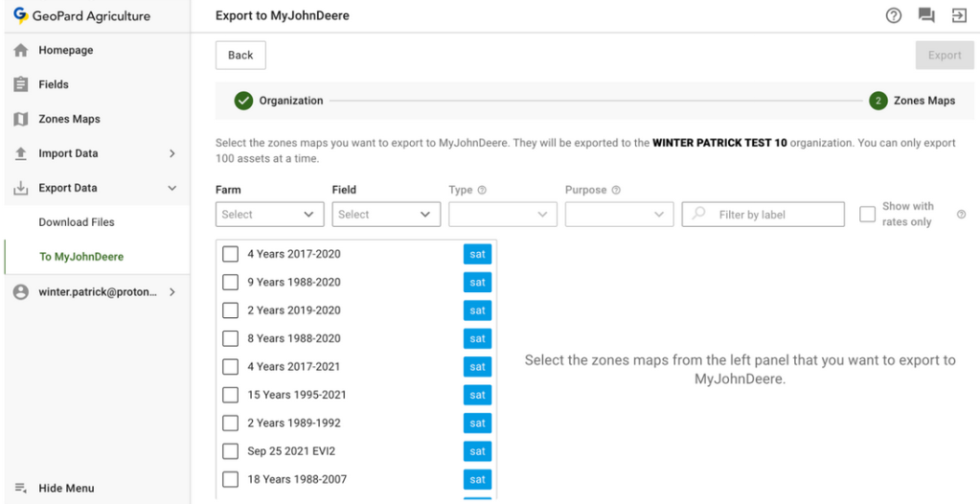The height and width of the screenshot is (504, 980).
Task: Enable Show with rates only checkbox
Action: tap(867, 215)
